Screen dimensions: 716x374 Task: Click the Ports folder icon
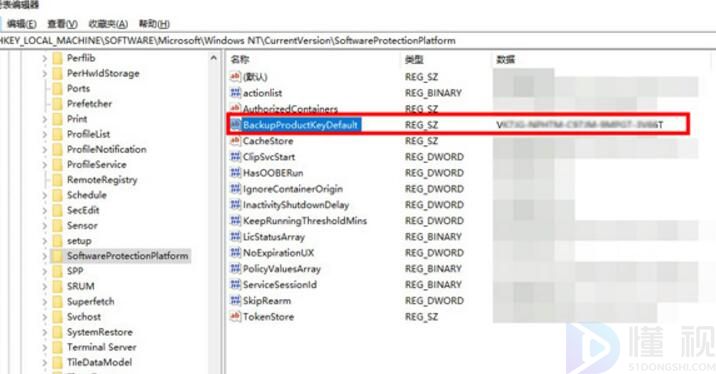(58, 89)
